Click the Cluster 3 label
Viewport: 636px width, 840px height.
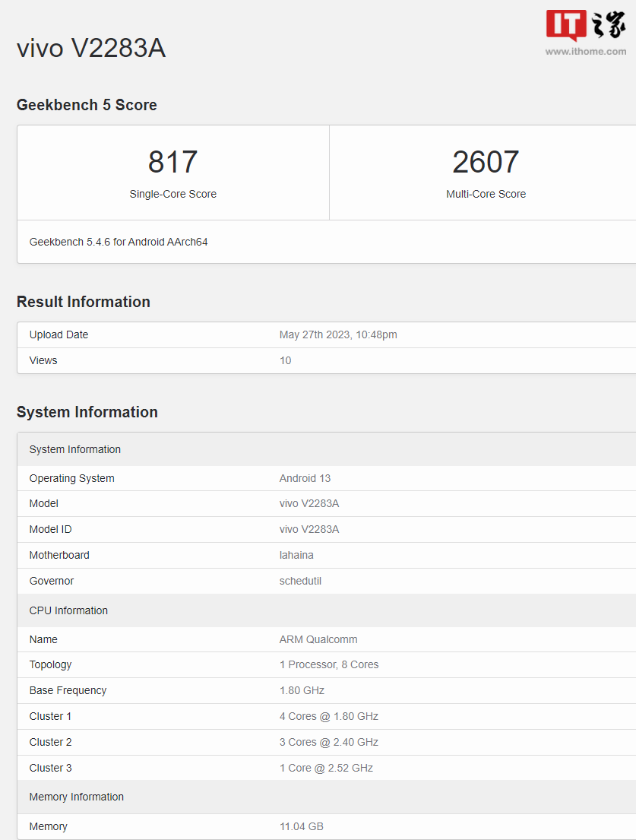50,768
